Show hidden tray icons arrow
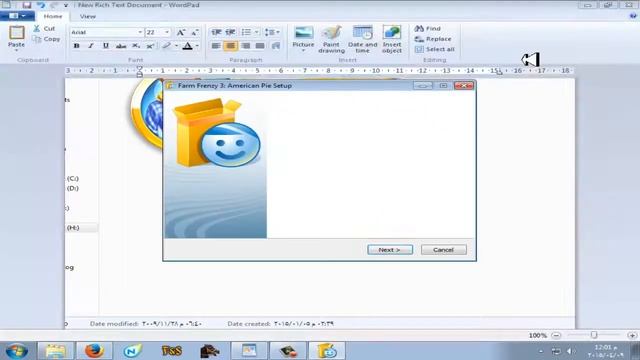The width and height of the screenshot is (640, 360). tap(541, 351)
